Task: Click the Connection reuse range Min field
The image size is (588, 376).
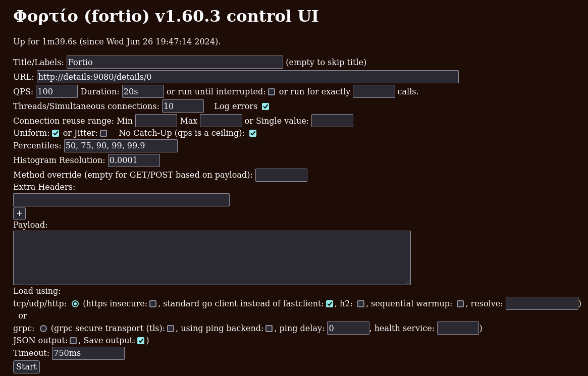Action: 156,121
